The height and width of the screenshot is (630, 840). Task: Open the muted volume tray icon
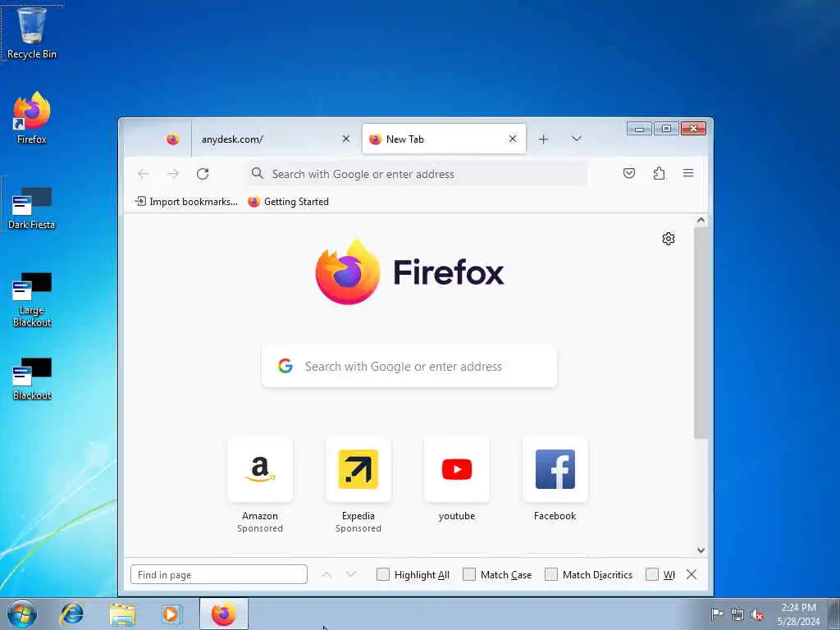coord(757,614)
